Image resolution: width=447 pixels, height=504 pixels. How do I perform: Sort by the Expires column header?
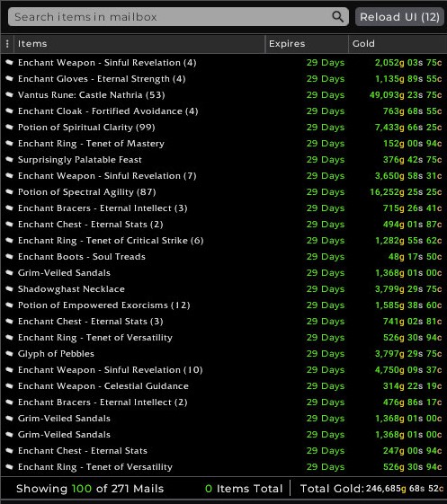307,44
